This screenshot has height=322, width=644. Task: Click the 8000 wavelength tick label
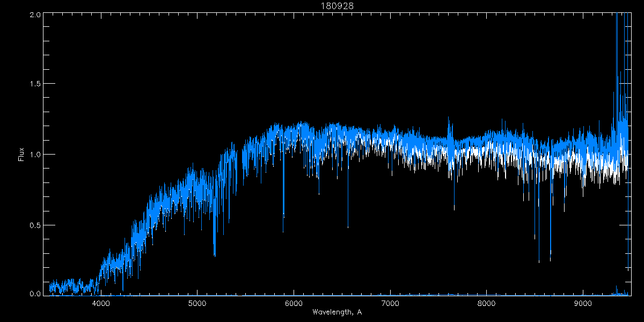point(487,303)
